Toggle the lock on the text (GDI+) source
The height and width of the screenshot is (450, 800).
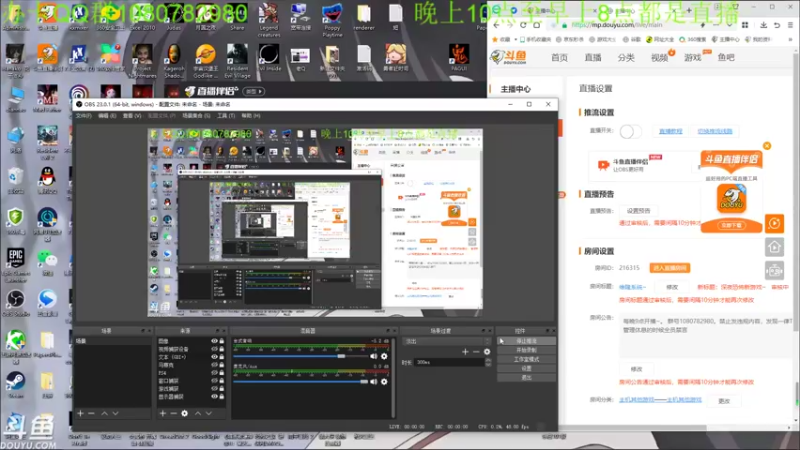(x=221, y=357)
